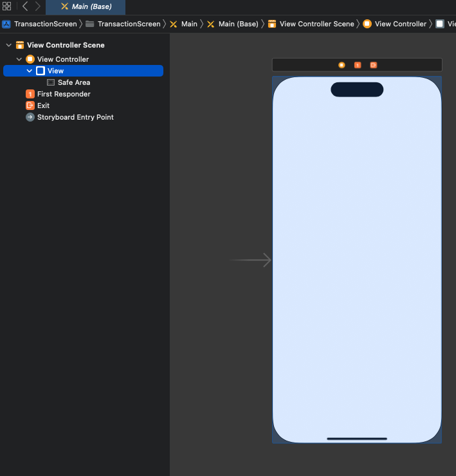Open the related items grid menu
The height and width of the screenshot is (476, 456).
(6, 6)
